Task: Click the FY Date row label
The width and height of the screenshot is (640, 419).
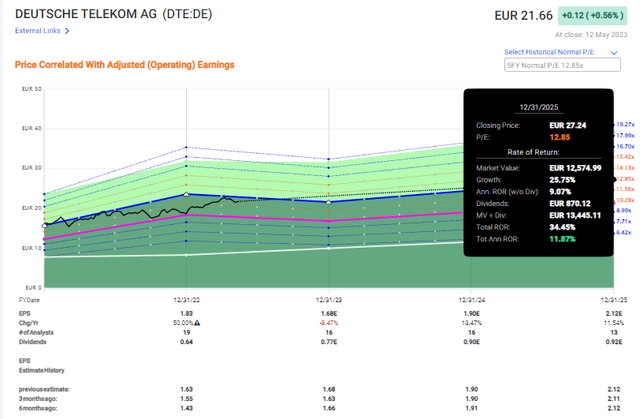Action: pos(29,300)
